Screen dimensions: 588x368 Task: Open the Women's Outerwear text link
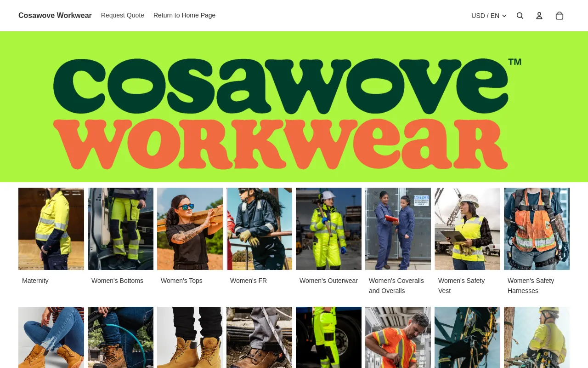[x=328, y=281]
